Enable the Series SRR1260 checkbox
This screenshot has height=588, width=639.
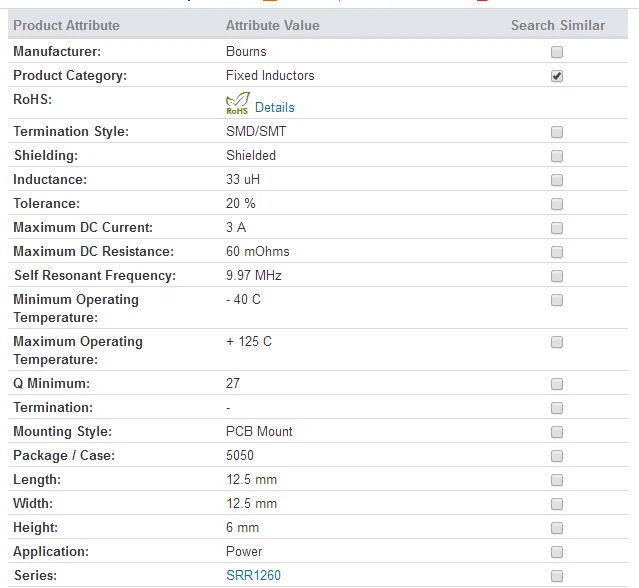557,576
